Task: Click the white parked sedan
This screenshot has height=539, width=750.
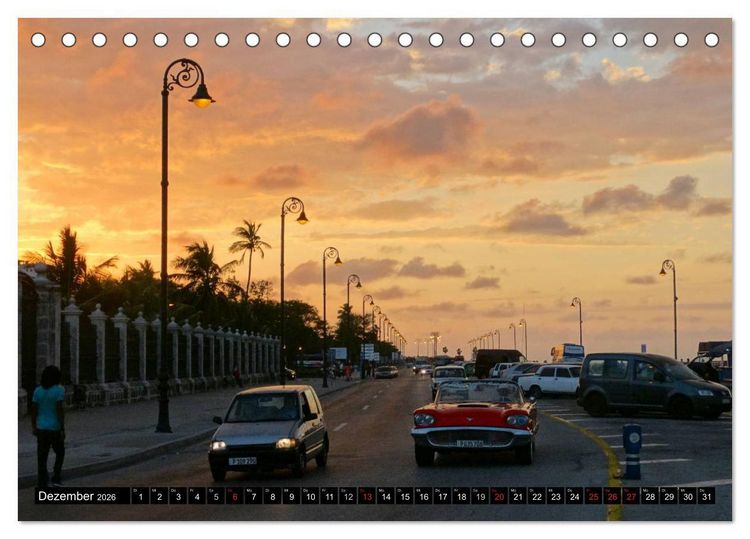Action: 550,380
